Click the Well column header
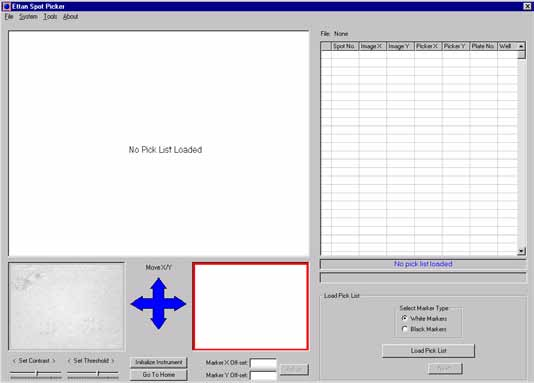 [507, 46]
